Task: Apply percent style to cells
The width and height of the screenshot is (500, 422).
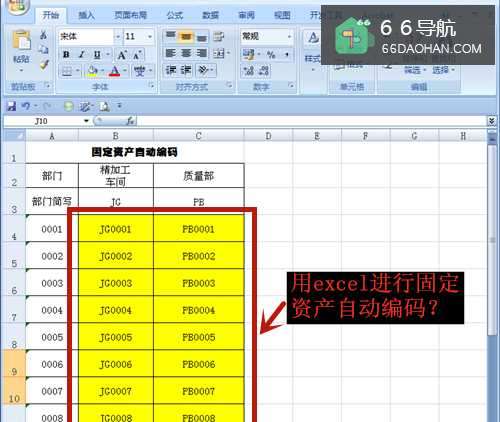Action: [x=271, y=55]
